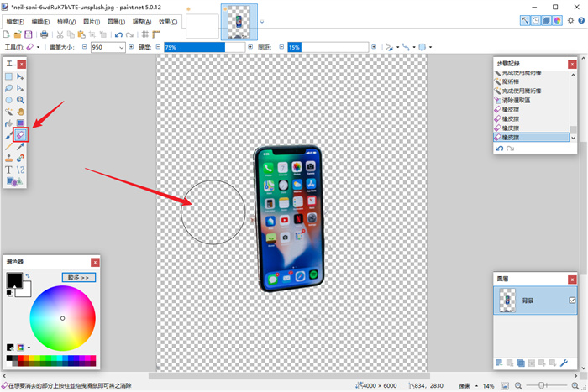Click the hardness 75% slider bar
Viewport: 588px width, 392px height.
193,48
